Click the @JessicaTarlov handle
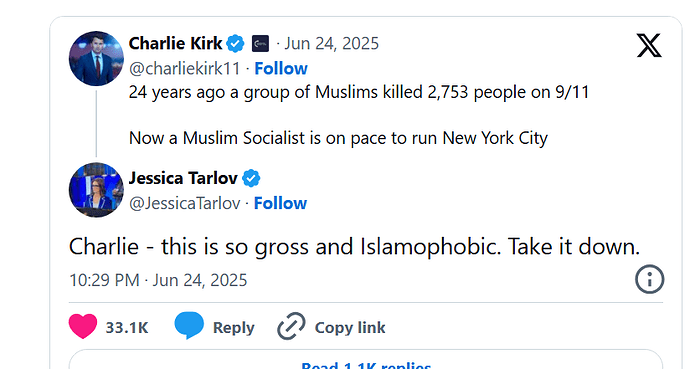The width and height of the screenshot is (690, 369). (184, 203)
